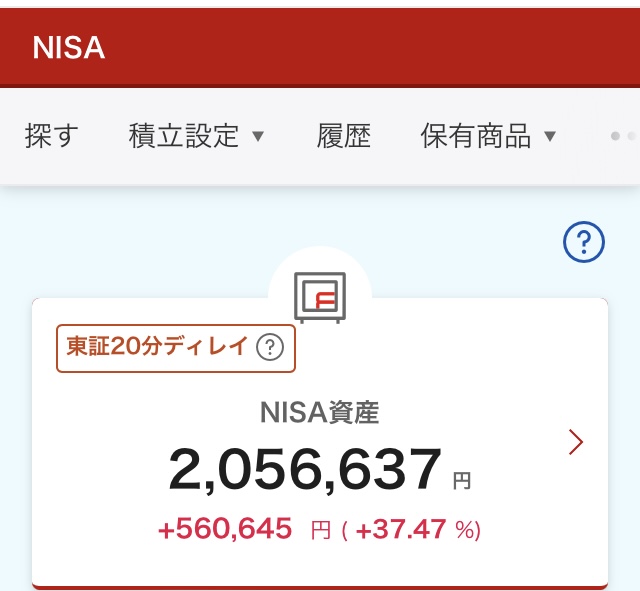Tap the NISA資産 label

(320, 412)
